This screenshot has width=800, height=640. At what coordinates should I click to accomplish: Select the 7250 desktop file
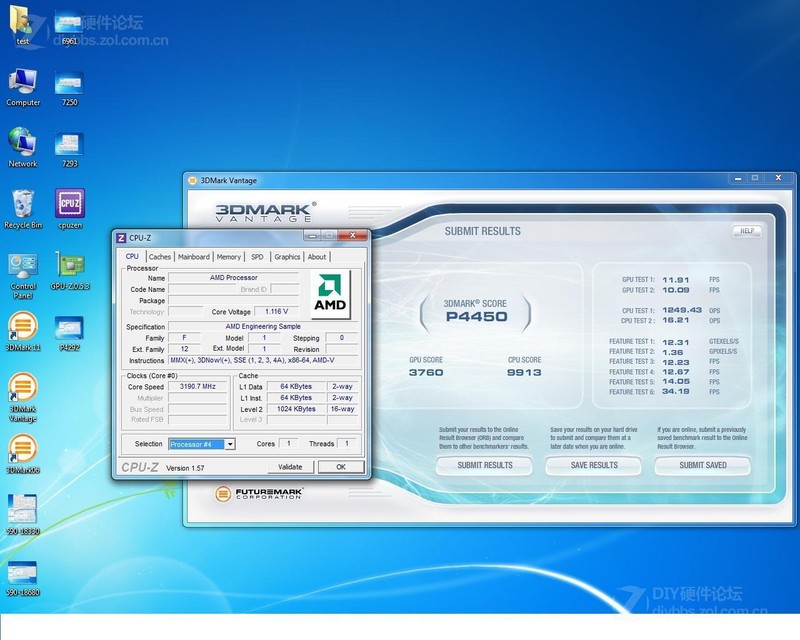(69, 88)
